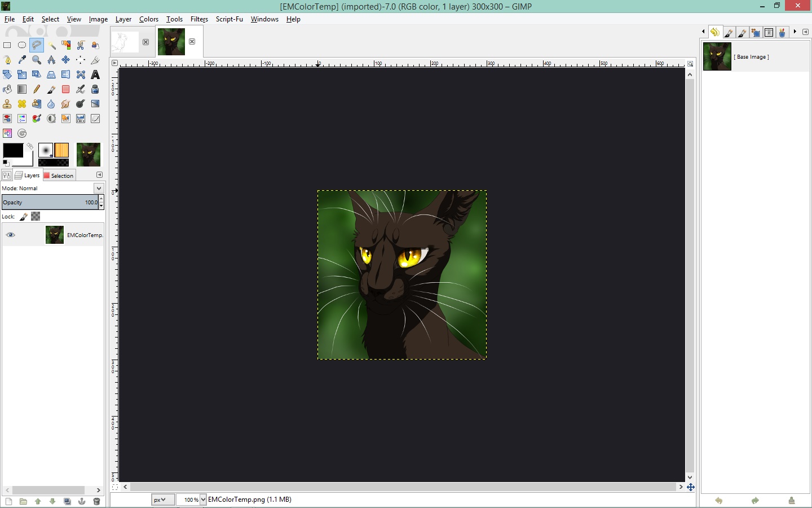Select the Ink tool
Viewport: 812px width, 508px height.
(95, 89)
